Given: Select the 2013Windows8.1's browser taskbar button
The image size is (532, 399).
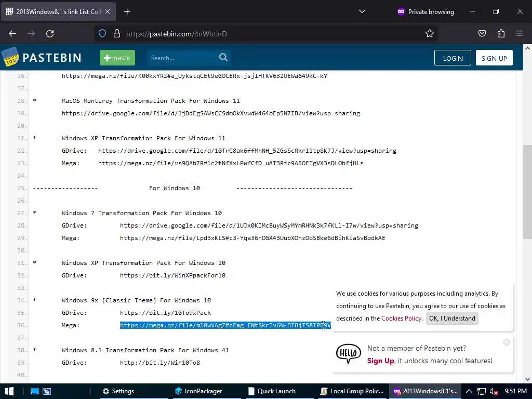Looking at the screenshot, I should (x=425, y=391).
